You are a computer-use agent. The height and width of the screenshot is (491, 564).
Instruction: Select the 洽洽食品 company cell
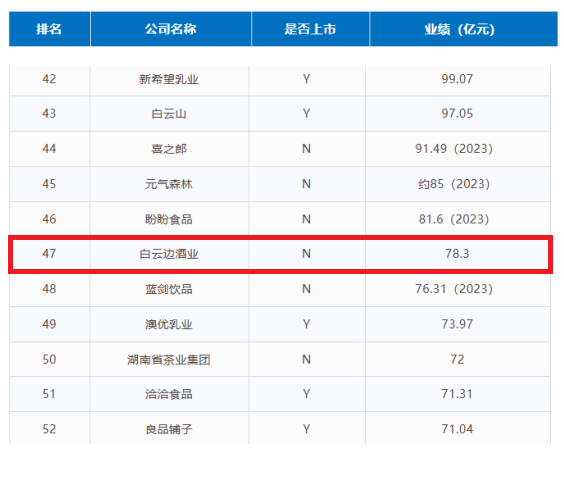tap(169, 394)
